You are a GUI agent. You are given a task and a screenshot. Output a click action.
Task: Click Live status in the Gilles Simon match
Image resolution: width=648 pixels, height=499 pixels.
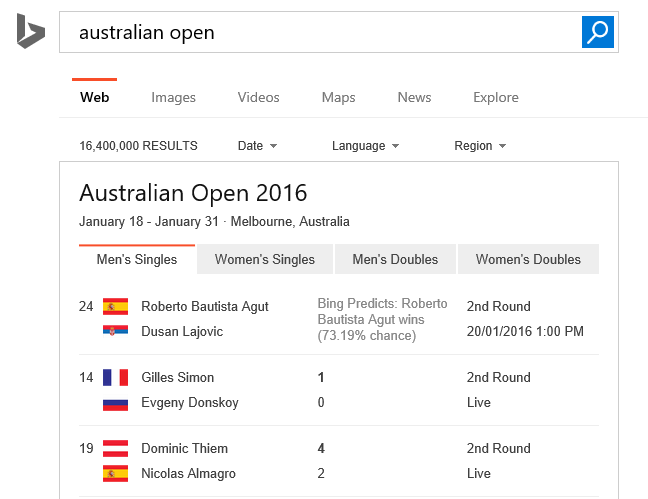pyautogui.click(x=479, y=402)
